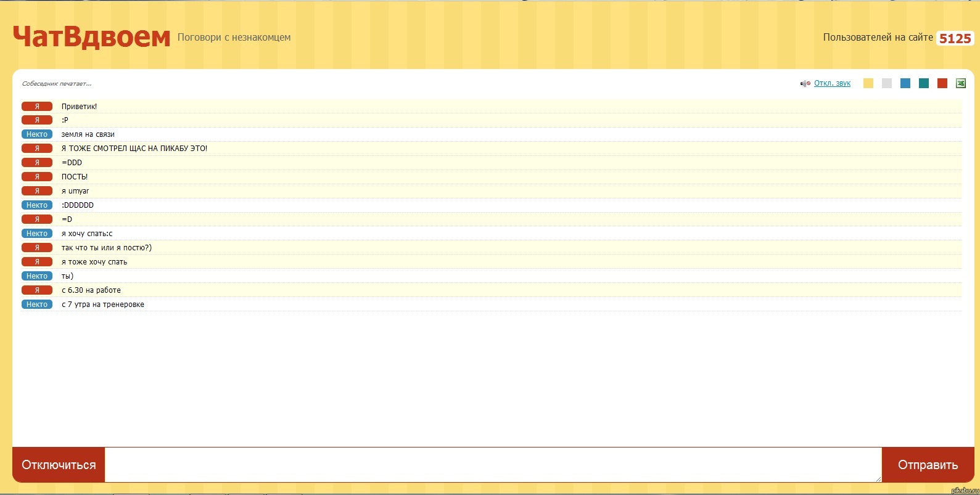
Task: Click the message 'Я ТОЖЕ СМОТРЕЛ ЩАС НА ПИКАБУ ЭТО!'
Action: (134, 149)
